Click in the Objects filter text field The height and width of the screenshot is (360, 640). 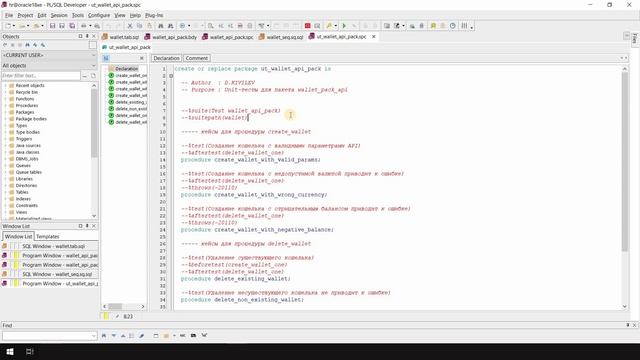(41, 76)
